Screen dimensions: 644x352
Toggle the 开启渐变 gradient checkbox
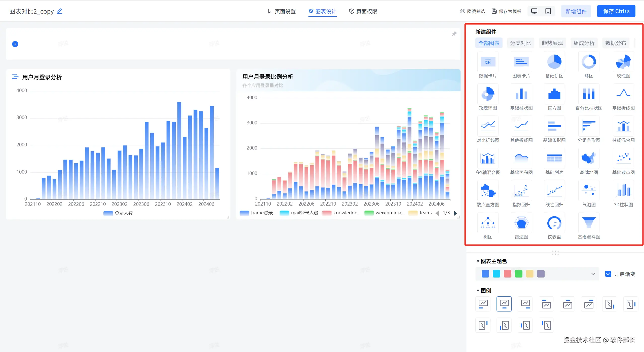(x=608, y=274)
